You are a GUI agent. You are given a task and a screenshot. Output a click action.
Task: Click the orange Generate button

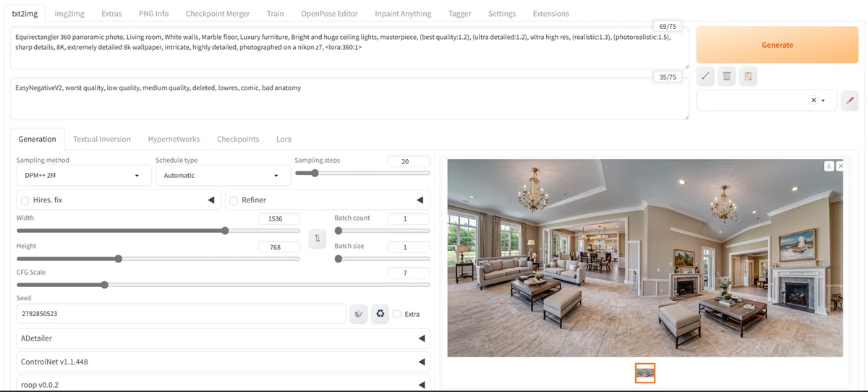777,45
